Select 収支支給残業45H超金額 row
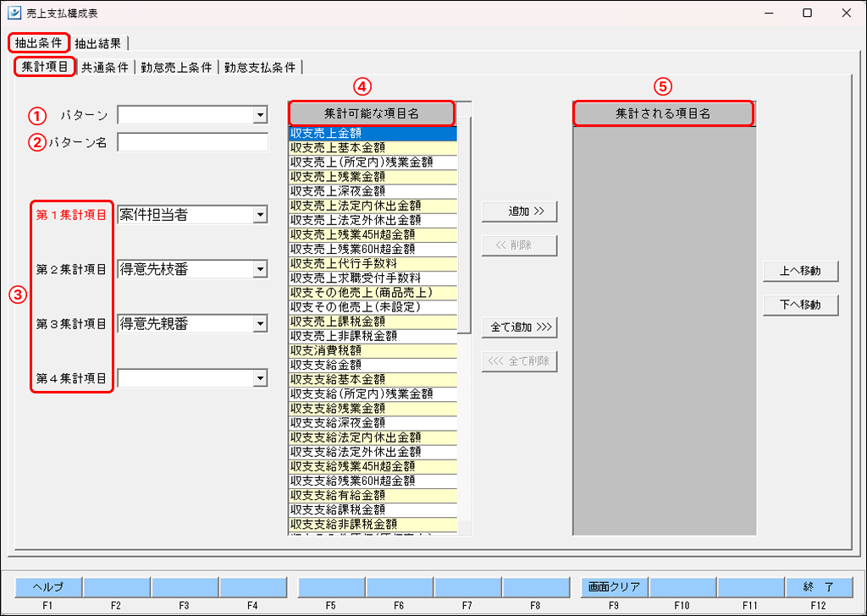867x616 pixels. 373,465
